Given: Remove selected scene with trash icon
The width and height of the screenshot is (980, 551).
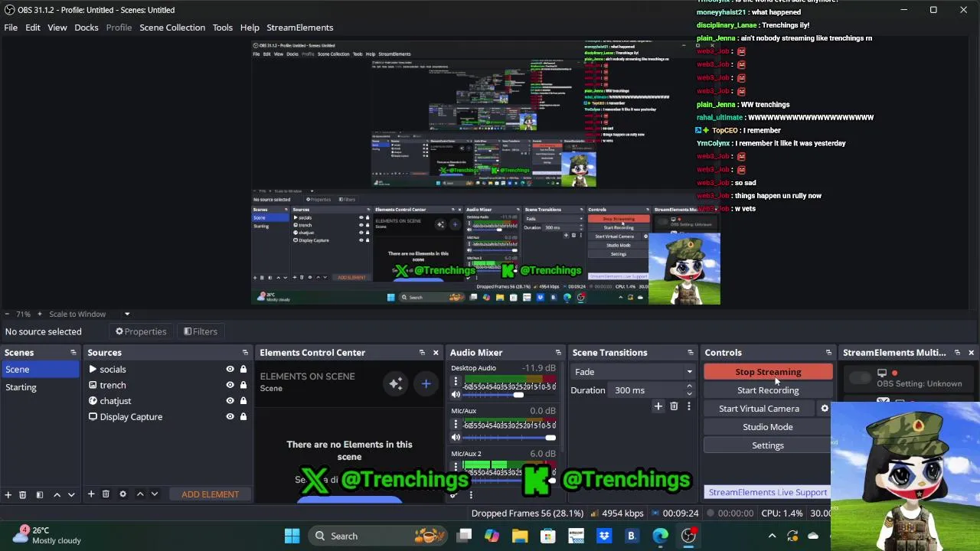Looking at the screenshot, I should (x=22, y=494).
